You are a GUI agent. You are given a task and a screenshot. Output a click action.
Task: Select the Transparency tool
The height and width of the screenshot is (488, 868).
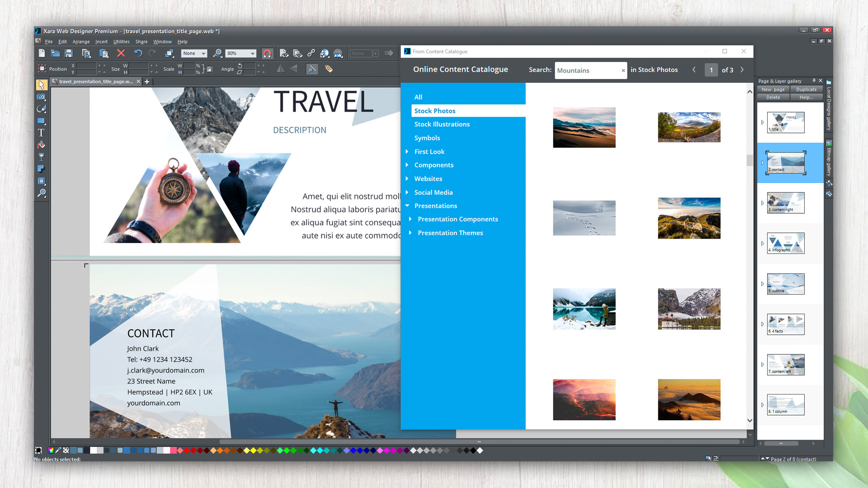pos(41,157)
